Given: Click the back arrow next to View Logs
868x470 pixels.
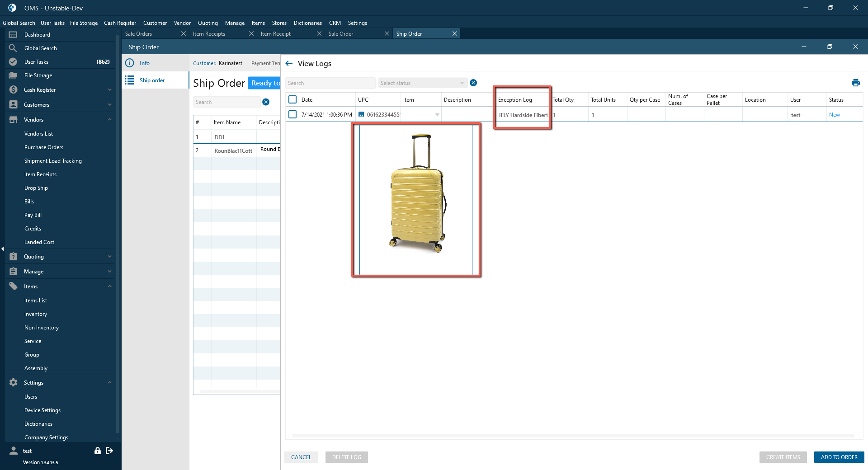Looking at the screenshot, I should (x=289, y=63).
